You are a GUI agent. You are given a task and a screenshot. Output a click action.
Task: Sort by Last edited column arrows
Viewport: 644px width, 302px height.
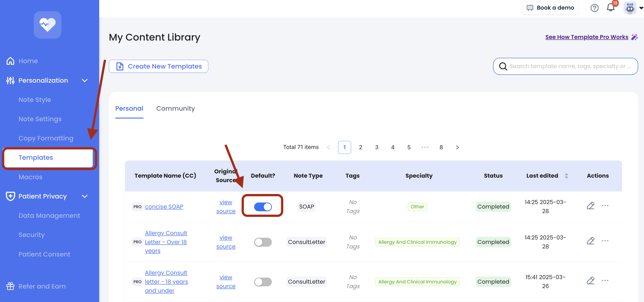(566, 176)
